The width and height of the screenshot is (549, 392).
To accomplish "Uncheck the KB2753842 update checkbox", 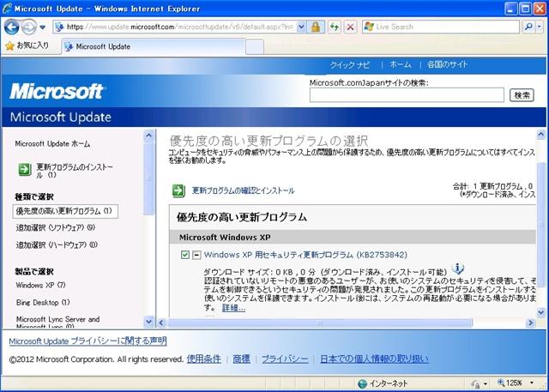I will coord(185,255).
